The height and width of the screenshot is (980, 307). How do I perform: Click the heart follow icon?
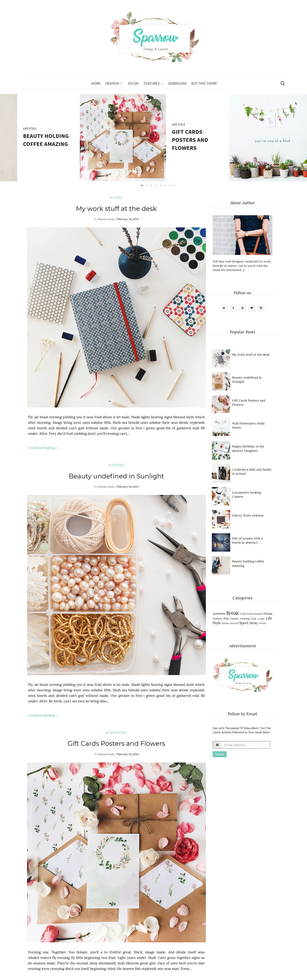tap(252, 308)
